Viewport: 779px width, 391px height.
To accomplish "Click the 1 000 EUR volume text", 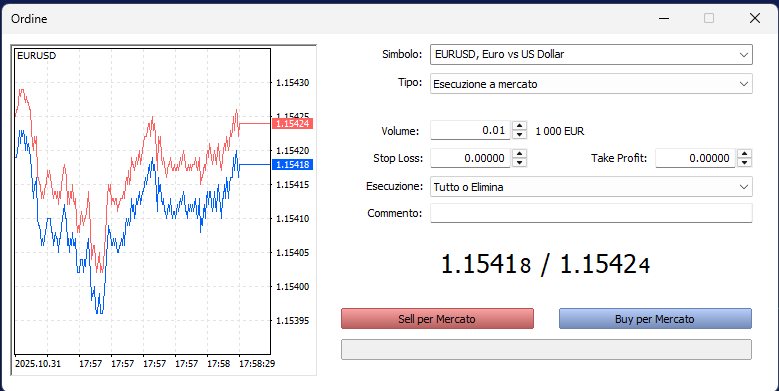I will [559, 131].
